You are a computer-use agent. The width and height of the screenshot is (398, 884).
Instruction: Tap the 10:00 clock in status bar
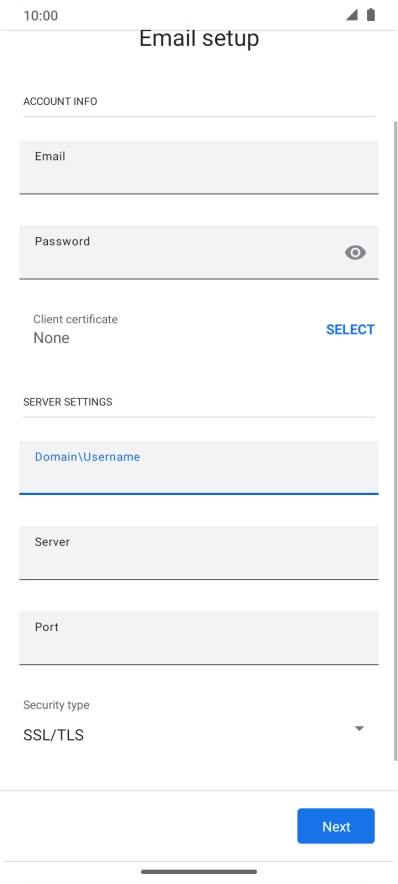41,15
